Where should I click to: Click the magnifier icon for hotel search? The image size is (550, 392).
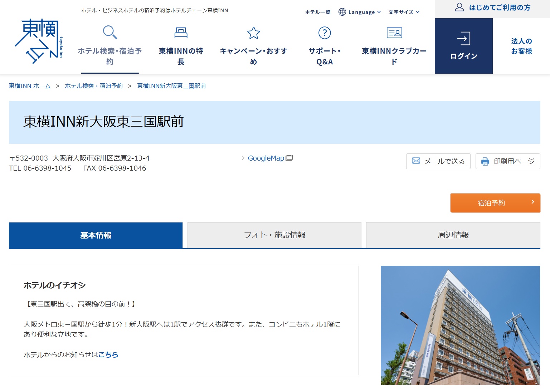pos(110,32)
